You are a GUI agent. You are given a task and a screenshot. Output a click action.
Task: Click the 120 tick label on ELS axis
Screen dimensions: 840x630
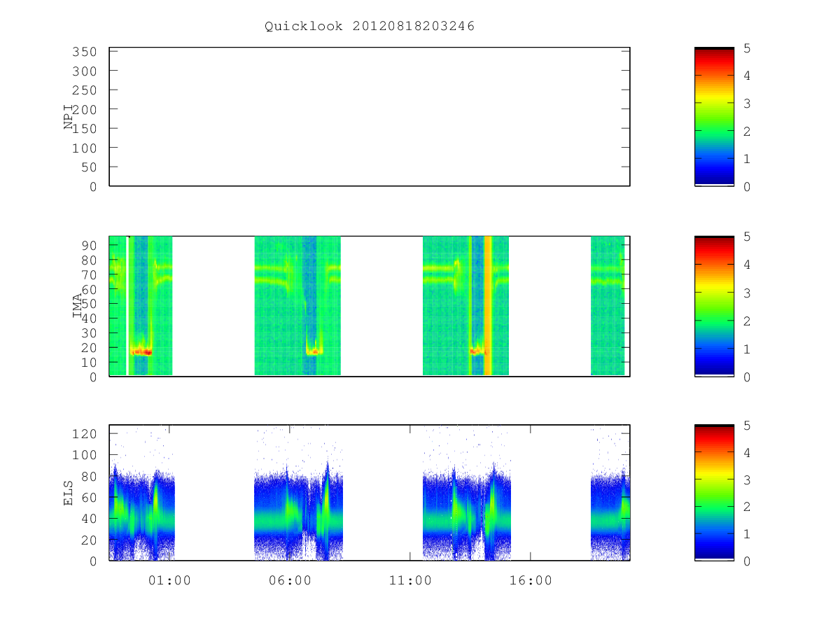(x=85, y=434)
